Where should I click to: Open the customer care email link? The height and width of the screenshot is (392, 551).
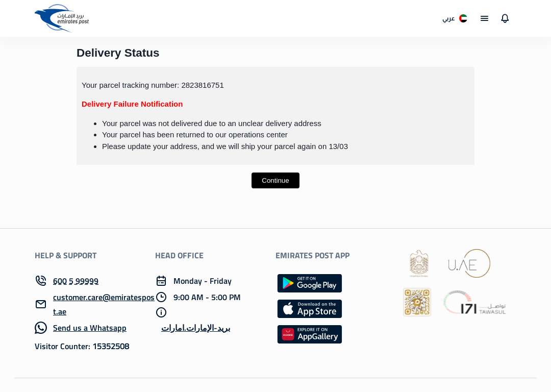point(104,304)
